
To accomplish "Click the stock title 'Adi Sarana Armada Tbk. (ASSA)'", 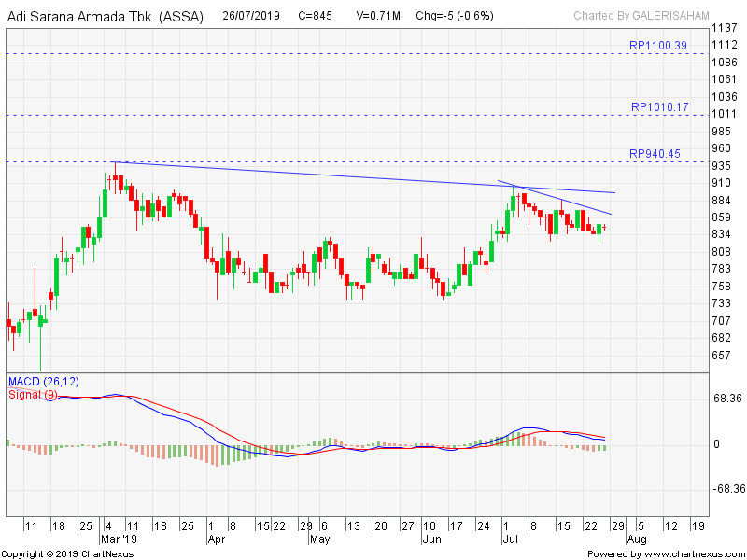I will tap(106, 17).
